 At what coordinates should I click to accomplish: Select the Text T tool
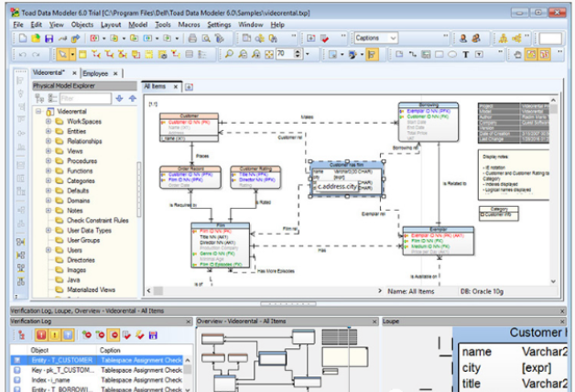[x=466, y=55]
